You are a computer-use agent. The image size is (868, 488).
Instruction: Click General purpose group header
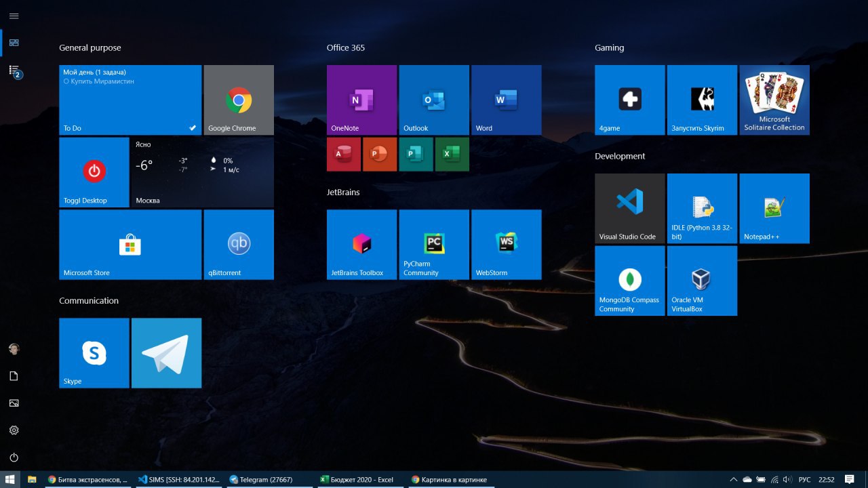click(x=90, y=48)
